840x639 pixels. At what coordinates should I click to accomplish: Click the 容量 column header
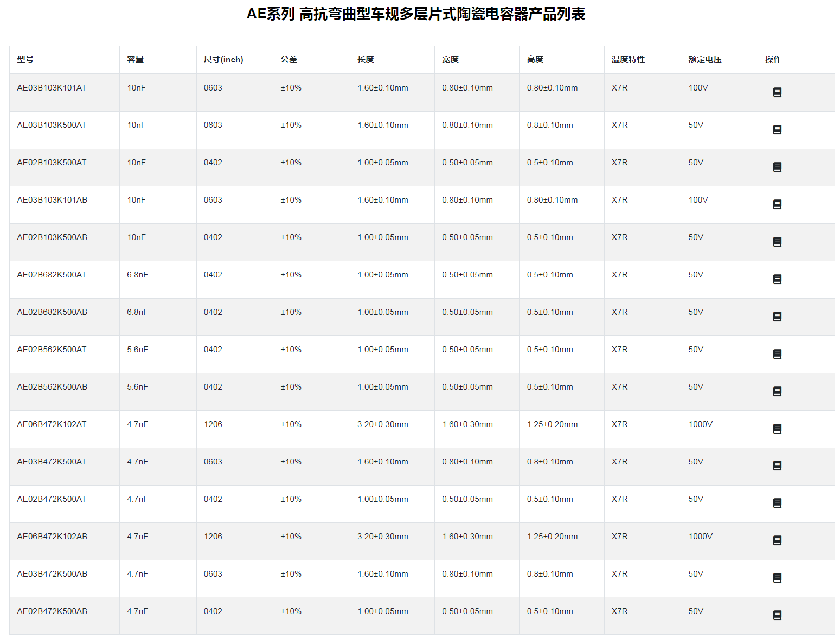coord(135,60)
